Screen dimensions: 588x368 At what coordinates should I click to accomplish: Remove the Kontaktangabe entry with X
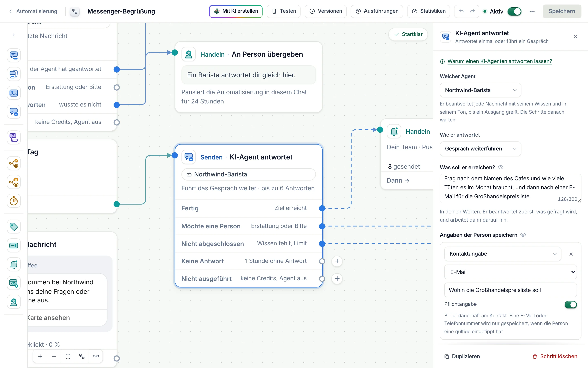(x=571, y=254)
